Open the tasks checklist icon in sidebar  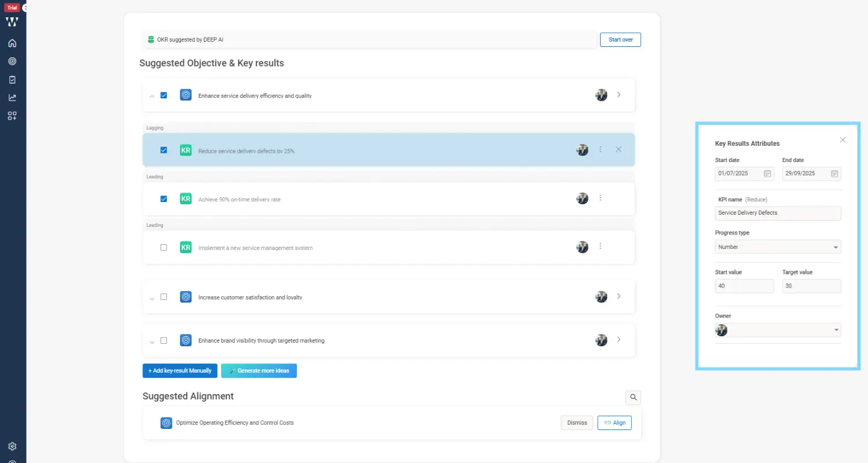tap(12, 79)
